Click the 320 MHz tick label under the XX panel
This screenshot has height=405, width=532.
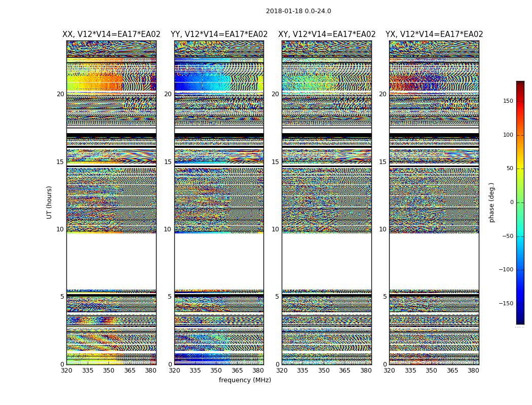pyautogui.click(x=66, y=371)
